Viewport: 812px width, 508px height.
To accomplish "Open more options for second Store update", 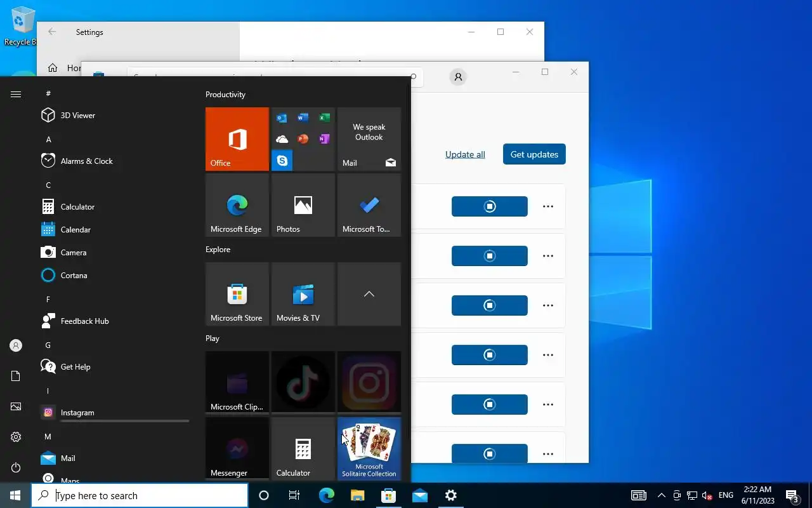I will (x=548, y=256).
